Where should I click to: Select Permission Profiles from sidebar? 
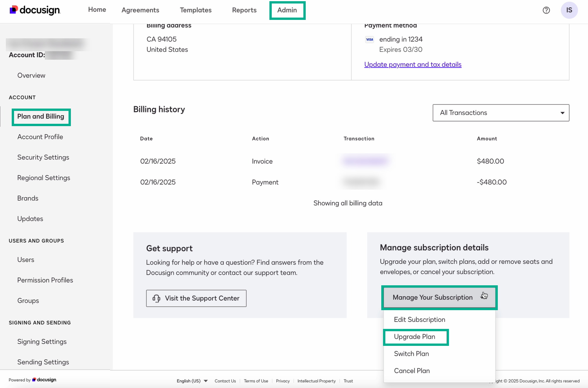[45, 280]
